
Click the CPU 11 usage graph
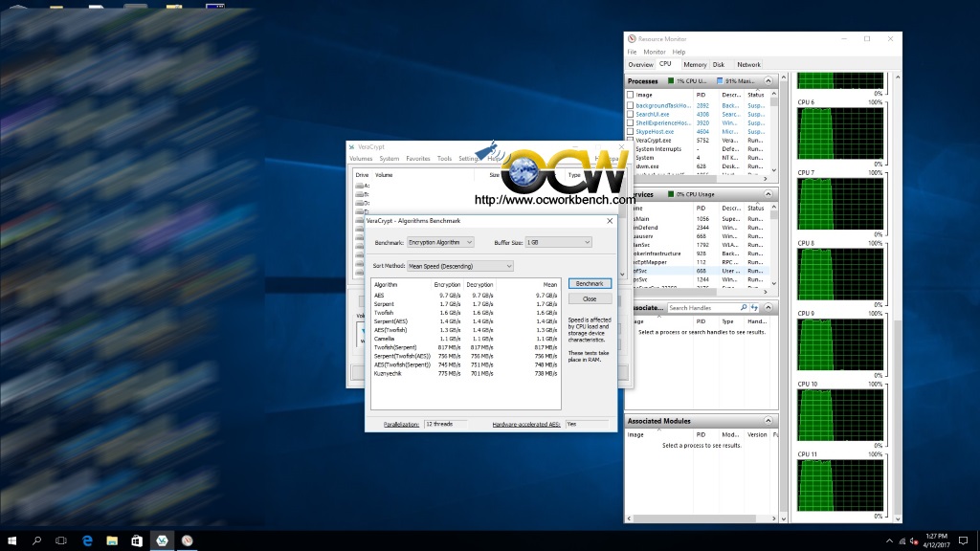840,485
